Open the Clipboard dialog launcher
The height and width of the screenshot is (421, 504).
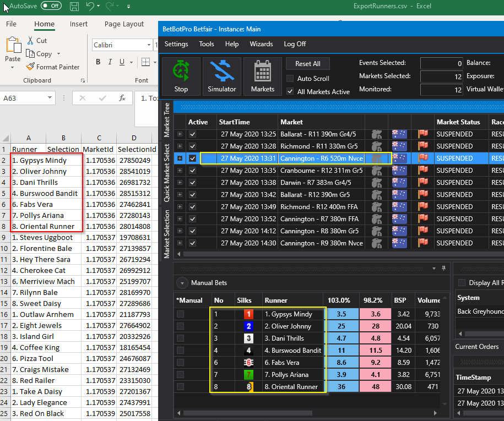83,80
